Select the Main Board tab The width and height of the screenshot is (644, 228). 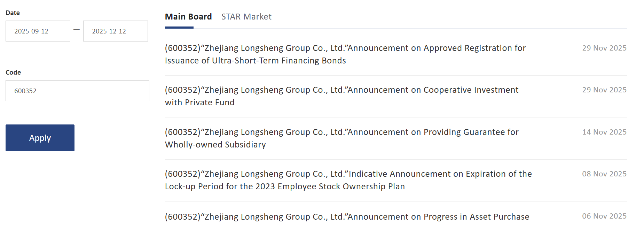[188, 17]
